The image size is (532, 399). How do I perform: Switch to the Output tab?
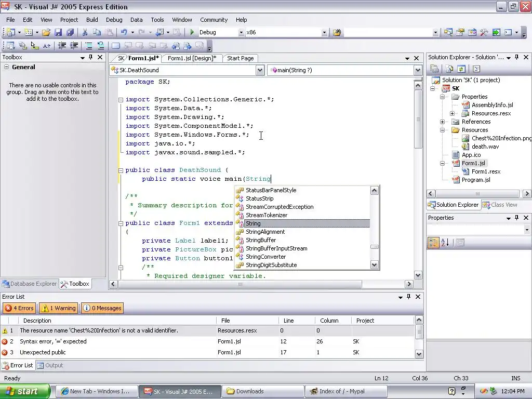(x=50, y=365)
